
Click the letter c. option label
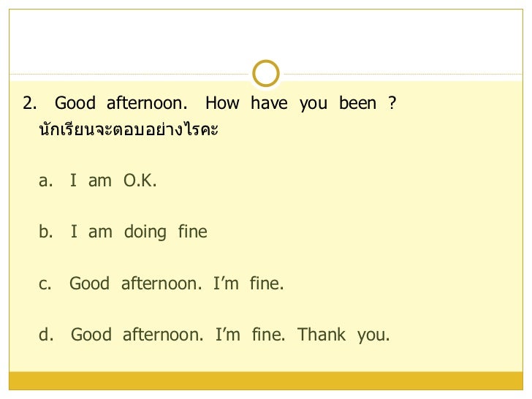[x=45, y=284]
